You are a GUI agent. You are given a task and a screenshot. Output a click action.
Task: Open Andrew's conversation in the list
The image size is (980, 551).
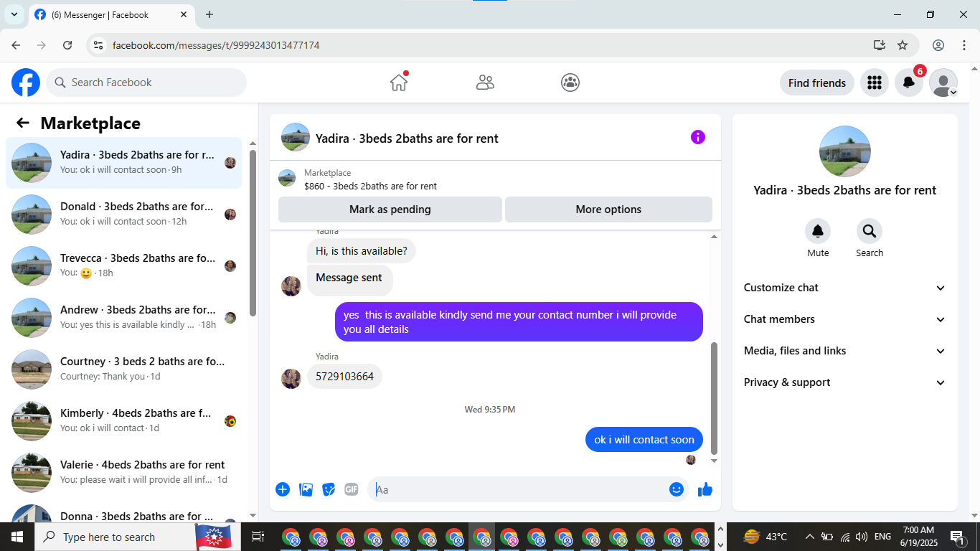124,318
